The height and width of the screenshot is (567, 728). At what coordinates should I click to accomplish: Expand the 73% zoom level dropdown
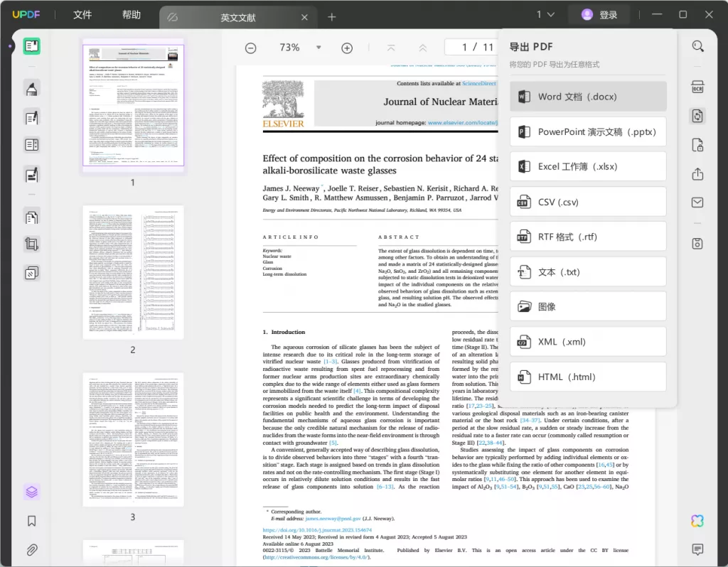click(x=318, y=48)
